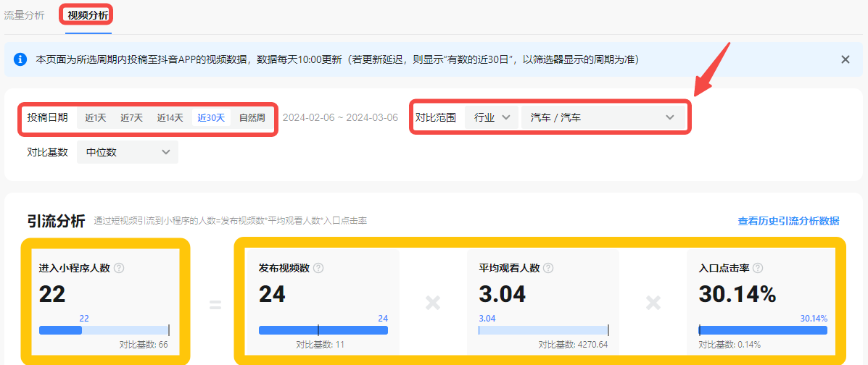Click the blue info icon in banner
This screenshot has width=868, height=365.
(x=20, y=59)
